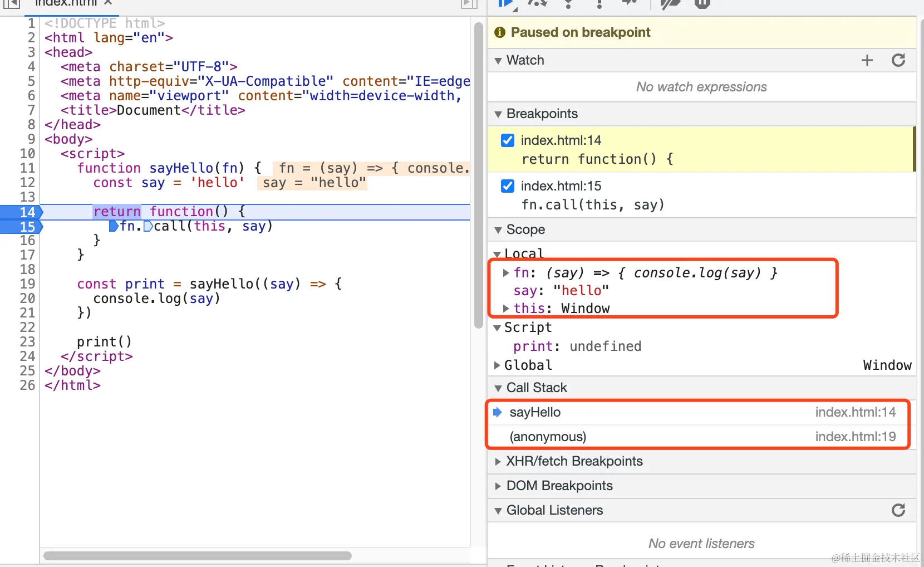Add a watch expression with the plus icon
The image size is (924, 567).
tap(867, 60)
